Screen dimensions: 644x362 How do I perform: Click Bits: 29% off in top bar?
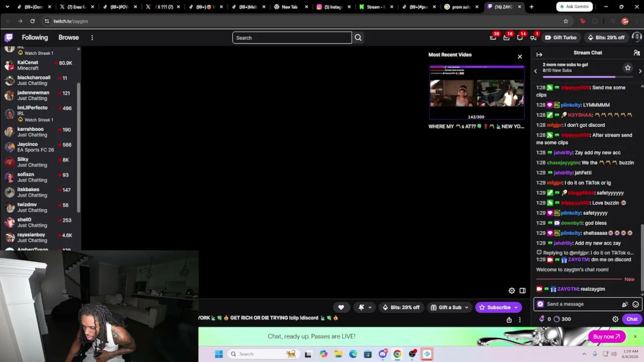(x=606, y=37)
